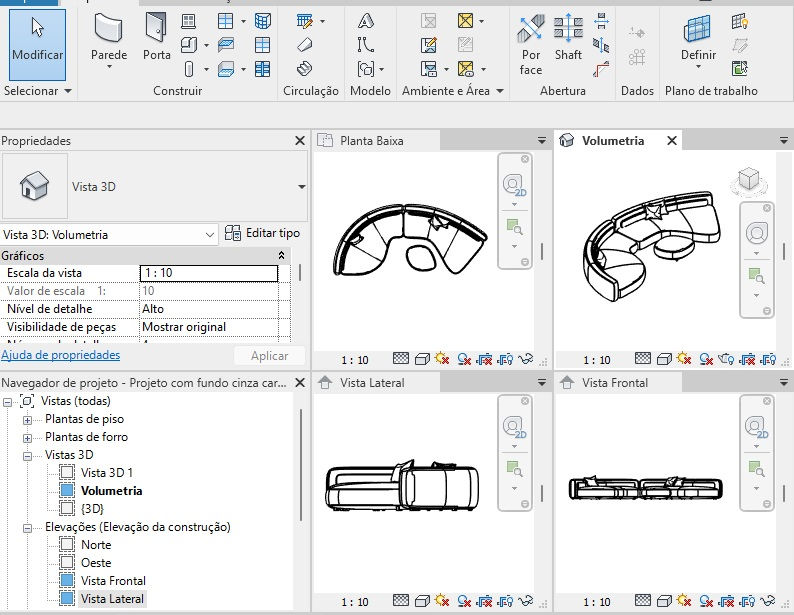This screenshot has height=615, width=794.
Task: Open the 'Vista 3D: Volumetria' instance dropdown
Action: click(210, 235)
